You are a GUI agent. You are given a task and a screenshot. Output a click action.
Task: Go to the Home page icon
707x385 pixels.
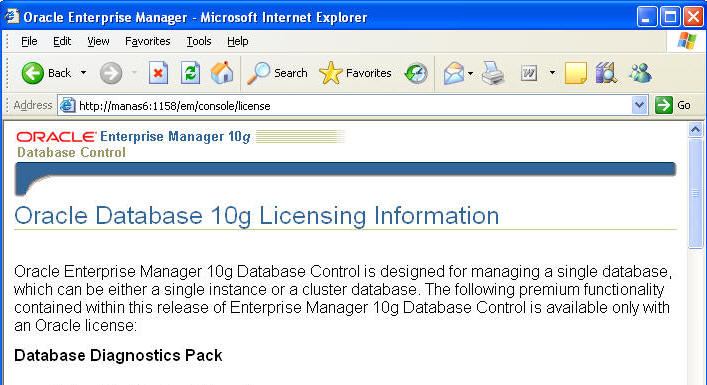pyautogui.click(x=222, y=73)
